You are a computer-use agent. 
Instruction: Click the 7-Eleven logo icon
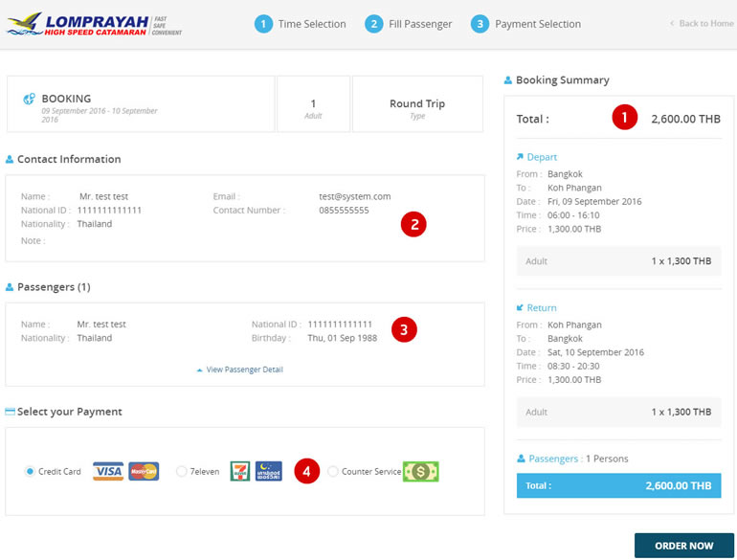point(239,471)
